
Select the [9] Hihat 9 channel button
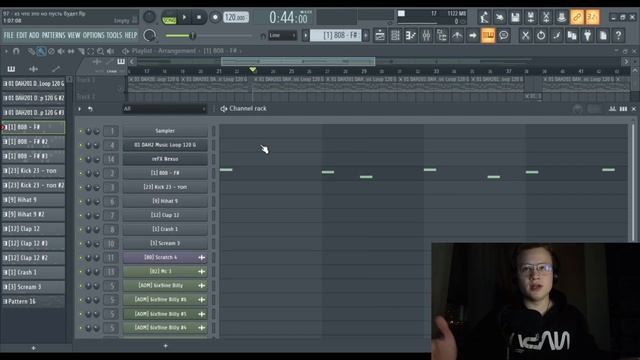[165, 201]
